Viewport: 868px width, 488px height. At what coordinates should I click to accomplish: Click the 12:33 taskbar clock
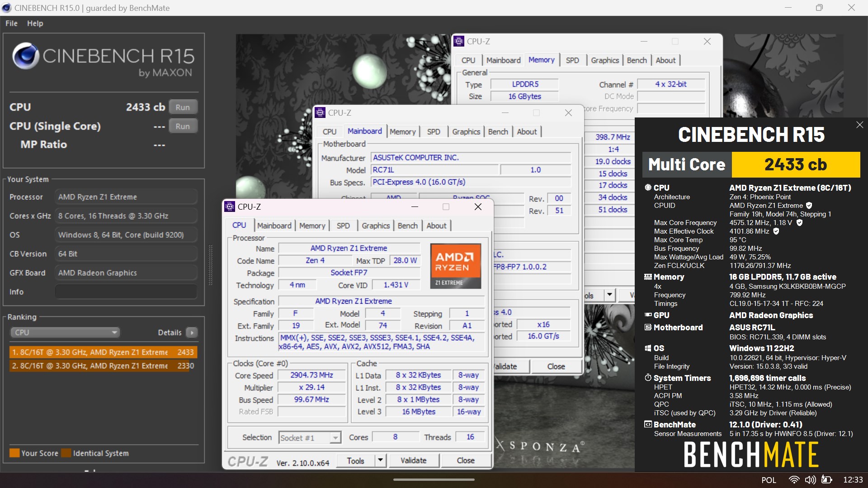pyautogui.click(x=853, y=480)
